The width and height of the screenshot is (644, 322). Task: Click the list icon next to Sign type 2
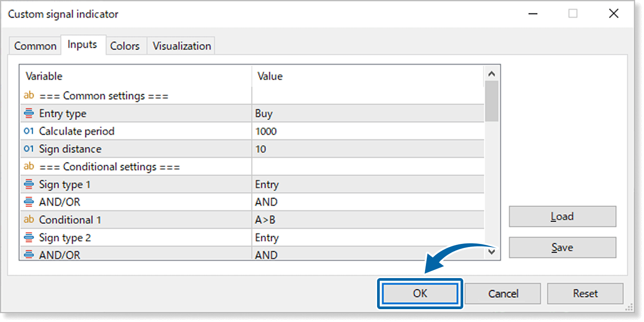tap(29, 237)
